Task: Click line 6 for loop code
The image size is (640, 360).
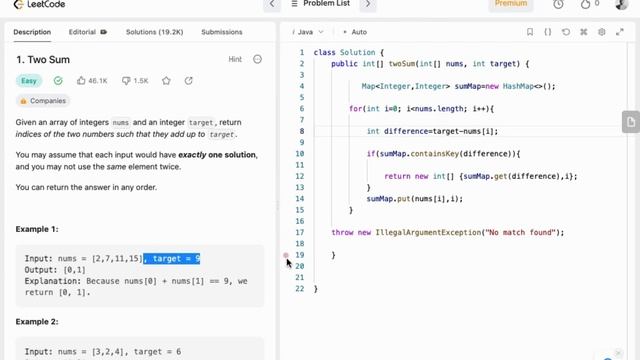Action: click(x=422, y=109)
